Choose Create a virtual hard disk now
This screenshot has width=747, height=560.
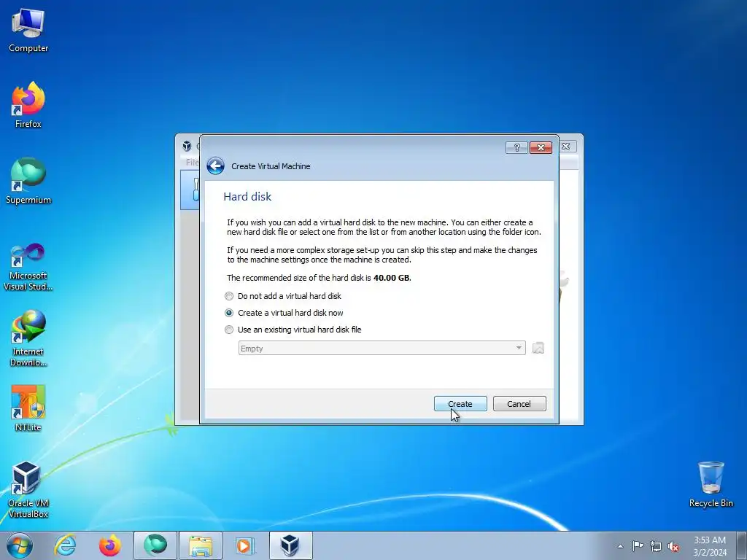[284, 313]
